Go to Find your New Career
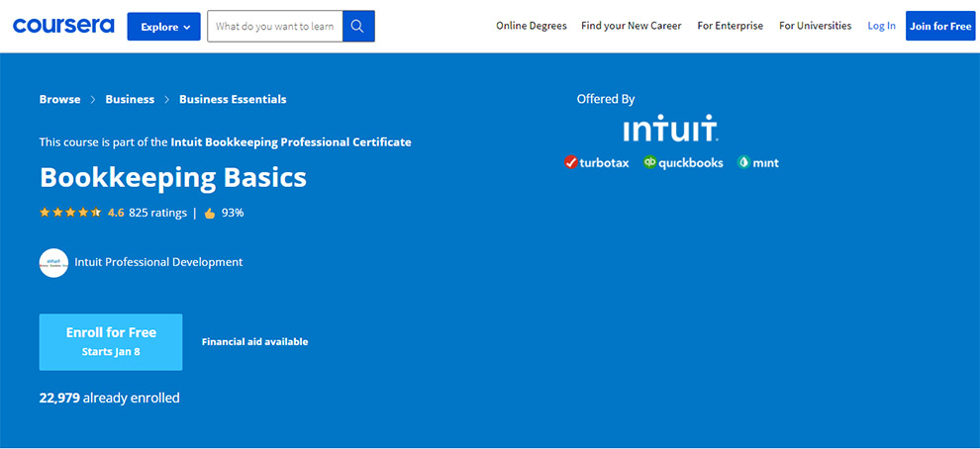The image size is (980, 449). [x=632, y=26]
